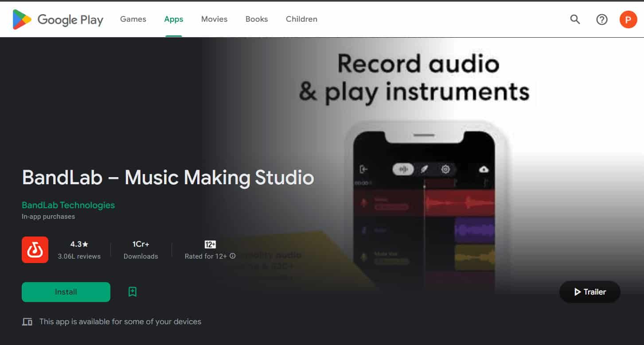The height and width of the screenshot is (345, 644).
Task: Open the account profile avatar P
Action: coord(628,19)
